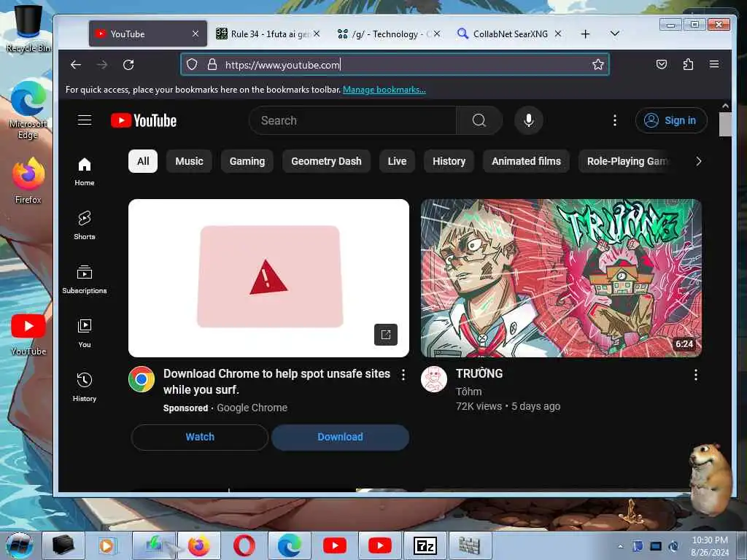Open the Windows Start button
The width and height of the screenshot is (747, 560).
[x=20, y=545]
